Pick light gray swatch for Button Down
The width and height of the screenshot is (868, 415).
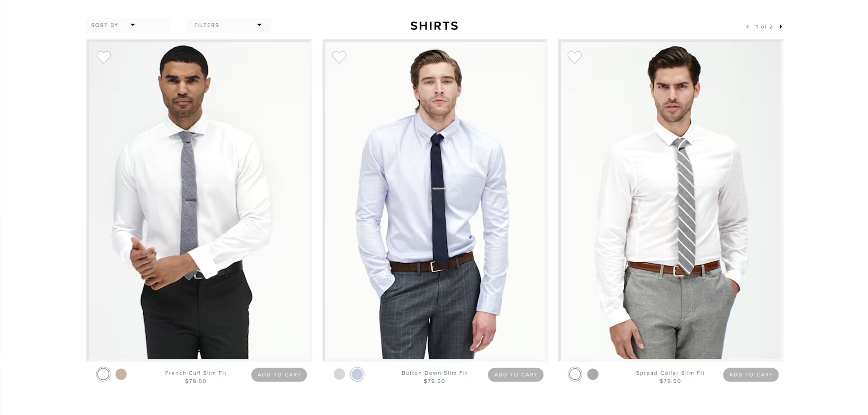pyautogui.click(x=339, y=374)
